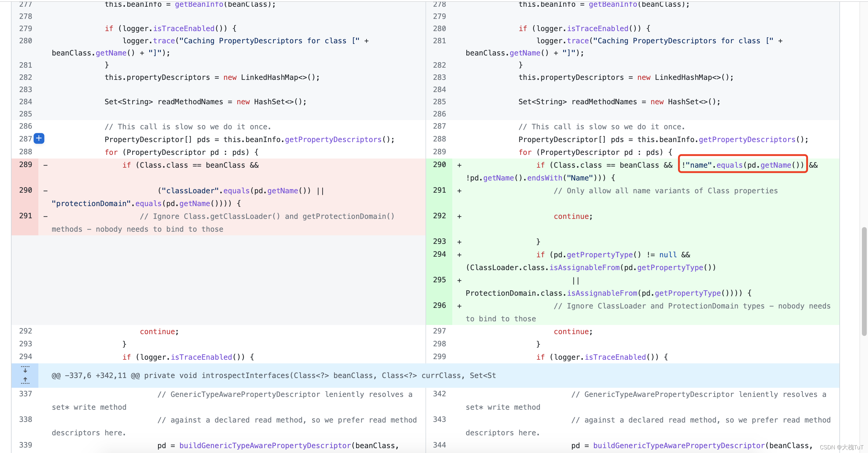The width and height of the screenshot is (868, 453).
Task: Click the added comment "// Only allow all name variants of Class properties"
Action: pyautogui.click(x=665, y=191)
